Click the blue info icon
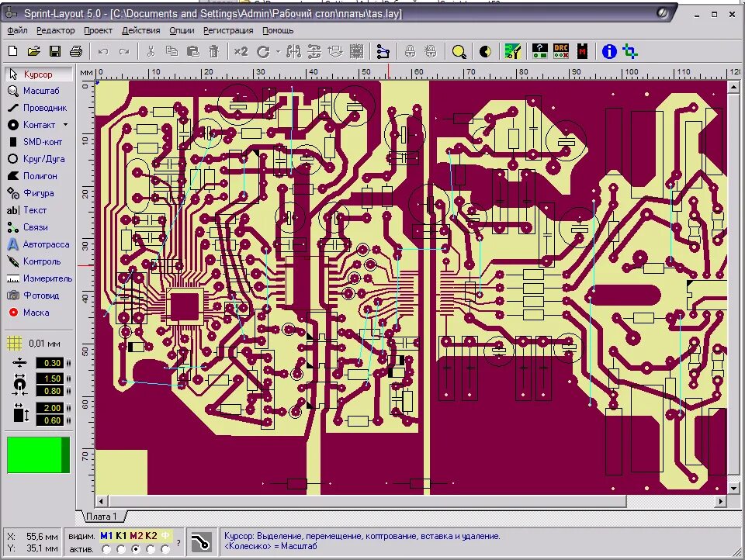The image size is (745, 560). point(609,51)
